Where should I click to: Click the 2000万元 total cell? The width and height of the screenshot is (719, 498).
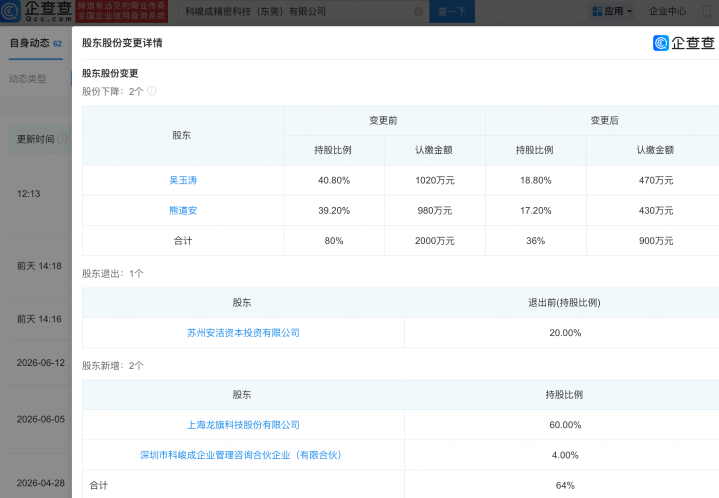[x=435, y=241]
